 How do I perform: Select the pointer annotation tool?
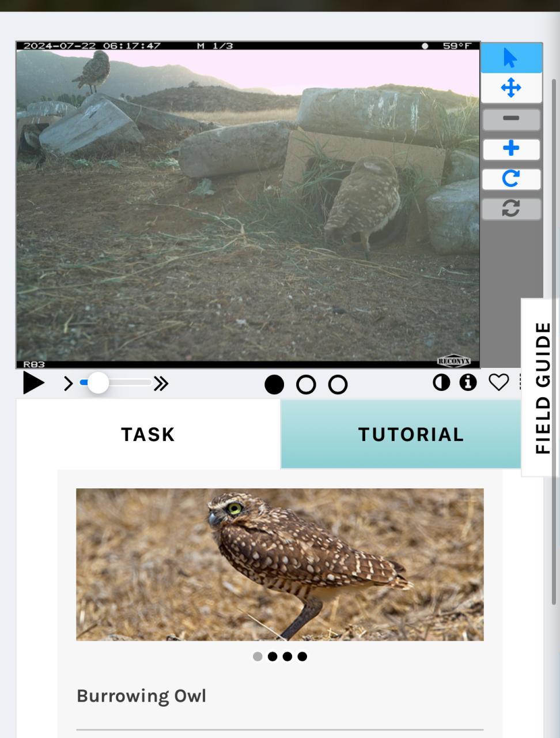(x=512, y=58)
